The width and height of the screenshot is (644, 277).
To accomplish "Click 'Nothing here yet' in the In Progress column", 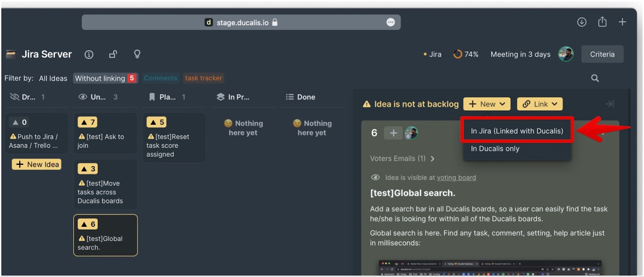I will coord(243,128).
